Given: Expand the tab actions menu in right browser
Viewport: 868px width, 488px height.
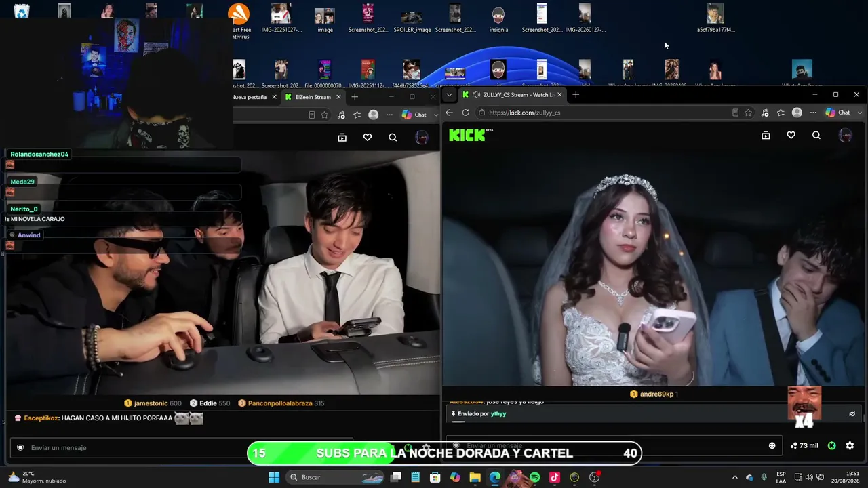Looking at the screenshot, I should [449, 95].
